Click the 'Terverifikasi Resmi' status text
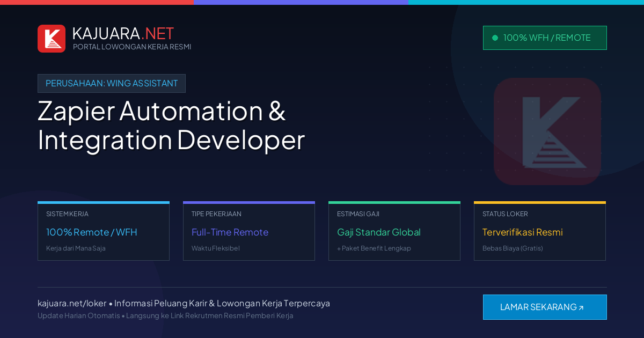Image resolution: width=644 pixels, height=338 pixels. click(x=522, y=232)
